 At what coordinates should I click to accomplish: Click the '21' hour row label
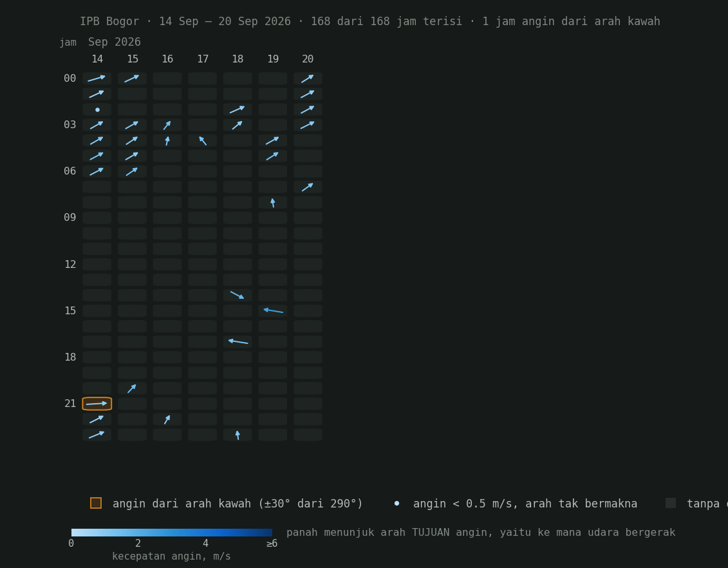tap(70, 404)
